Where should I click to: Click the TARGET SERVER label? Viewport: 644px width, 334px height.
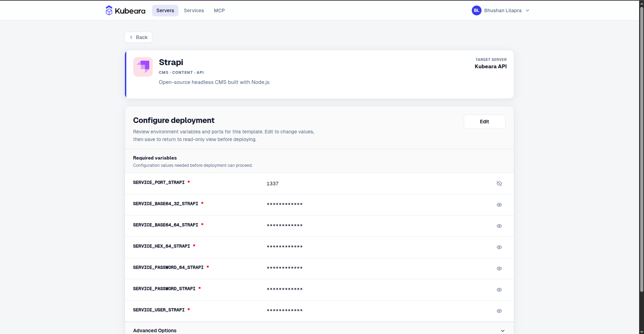[x=491, y=60]
